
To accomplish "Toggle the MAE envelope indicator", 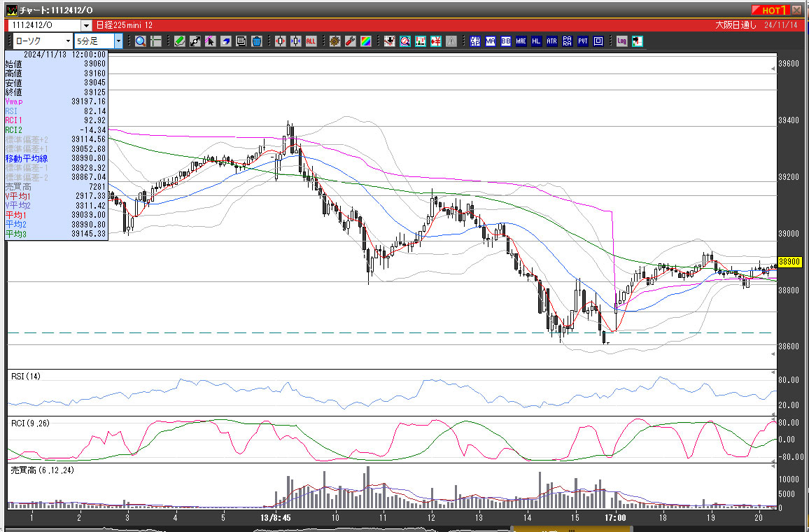I will pos(521,41).
